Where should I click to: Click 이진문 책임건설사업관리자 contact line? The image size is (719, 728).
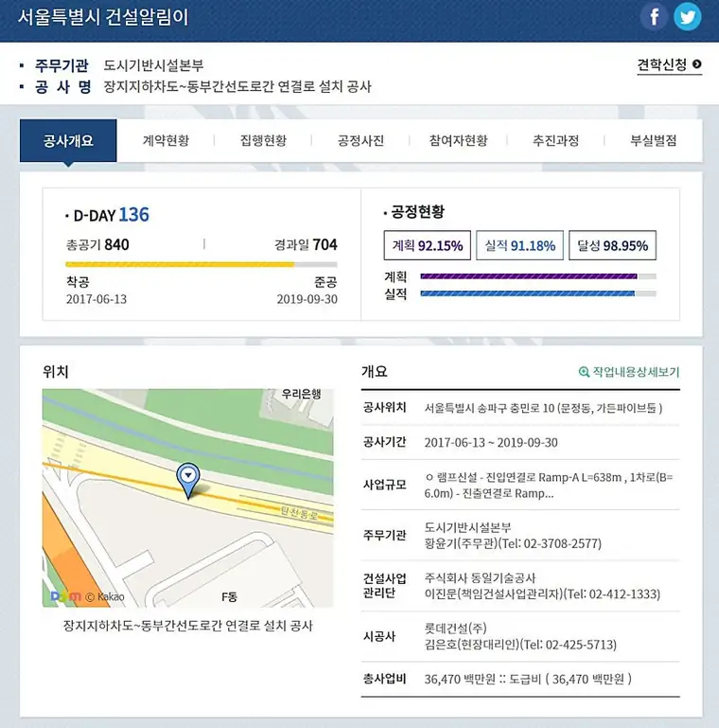542,595
